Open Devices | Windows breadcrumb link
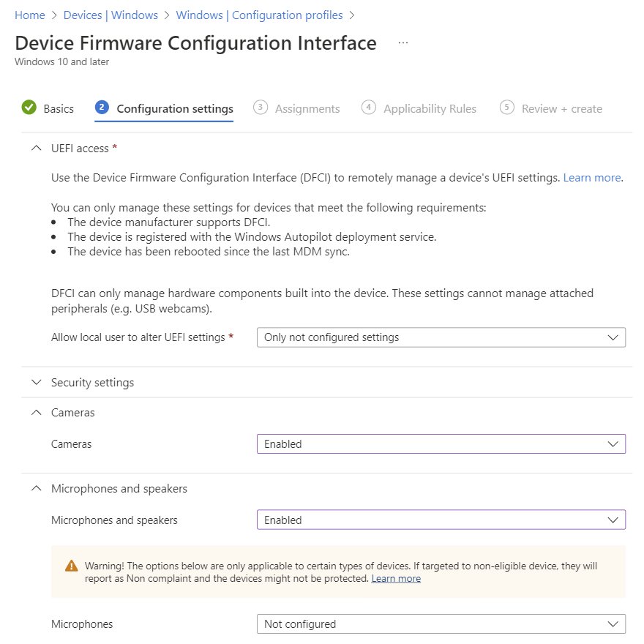Viewport: 644px width, 644px height. pyautogui.click(x=111, y=15)
